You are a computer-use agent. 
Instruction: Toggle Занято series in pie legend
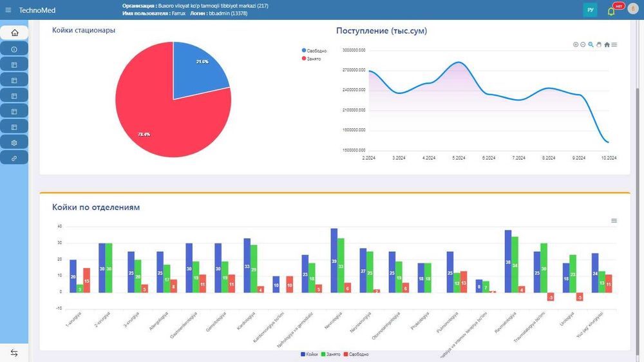(x=311, y=59)
